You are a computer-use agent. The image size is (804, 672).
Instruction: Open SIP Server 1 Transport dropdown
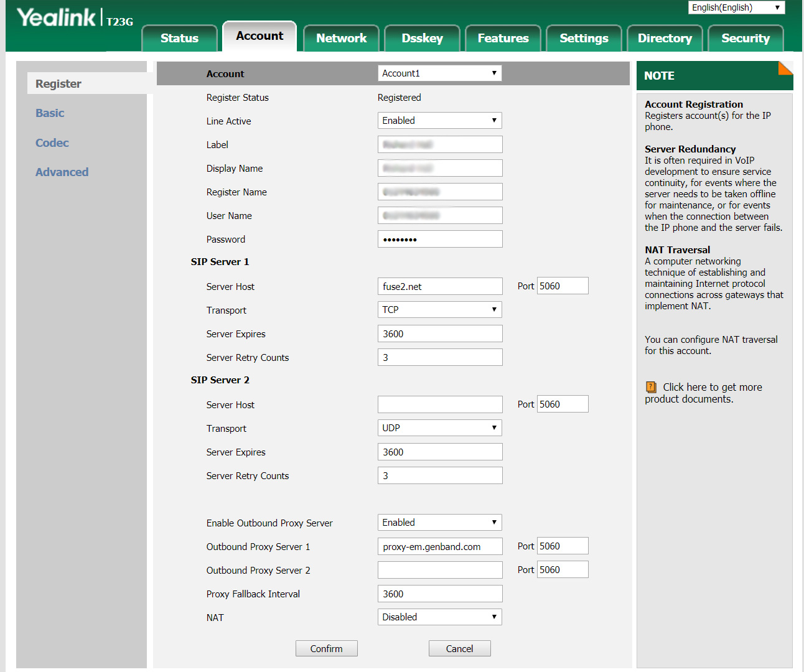(x=439, y=310)
